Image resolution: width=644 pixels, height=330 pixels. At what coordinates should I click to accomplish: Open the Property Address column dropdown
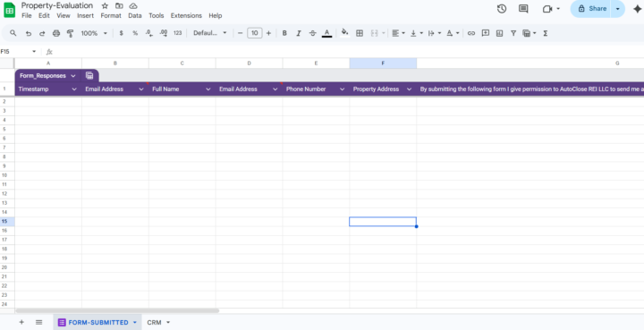click(x=410, y=89)
